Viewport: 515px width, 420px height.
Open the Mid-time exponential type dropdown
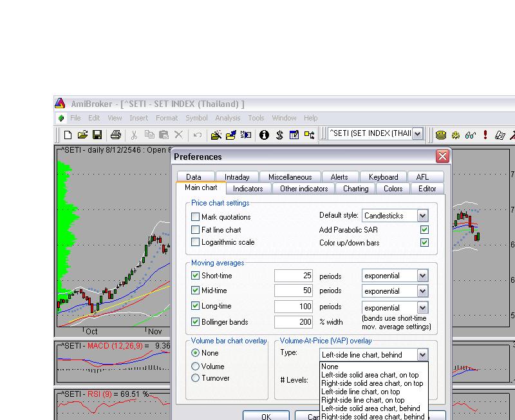(422, 291)
